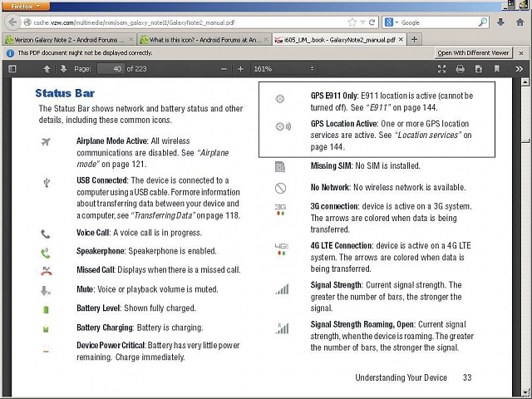Open the 161% zoom level dropdown

(x=284, y=69)
